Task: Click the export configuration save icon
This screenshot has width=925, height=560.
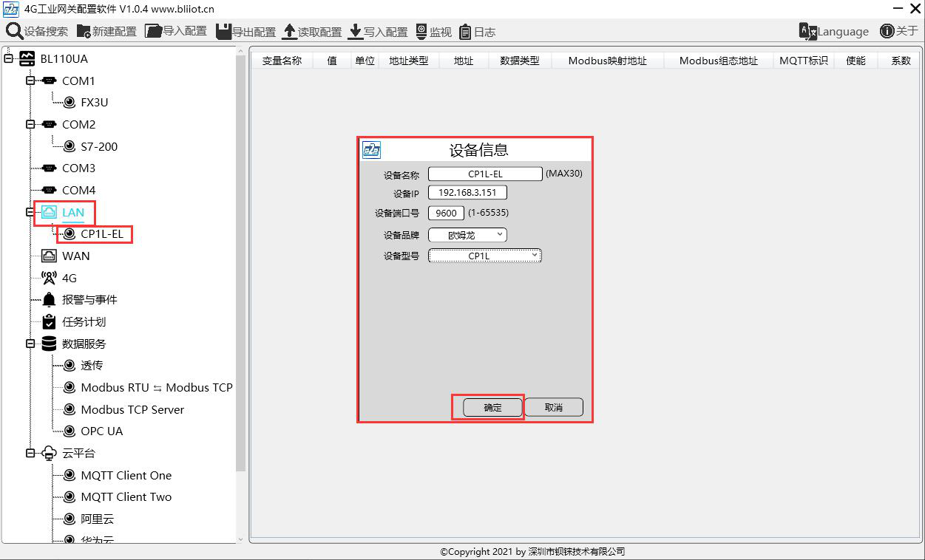Action: pyautogui.click(x=223, y=31)
